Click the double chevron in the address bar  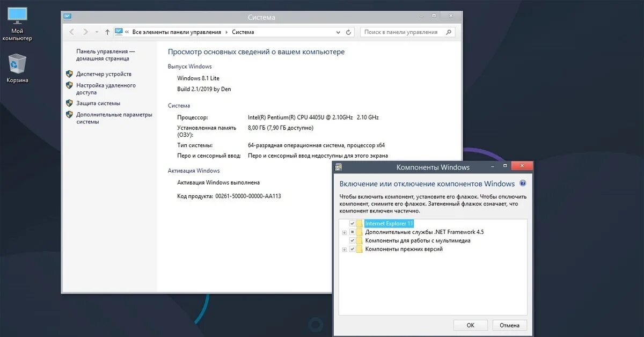point(127,32)
